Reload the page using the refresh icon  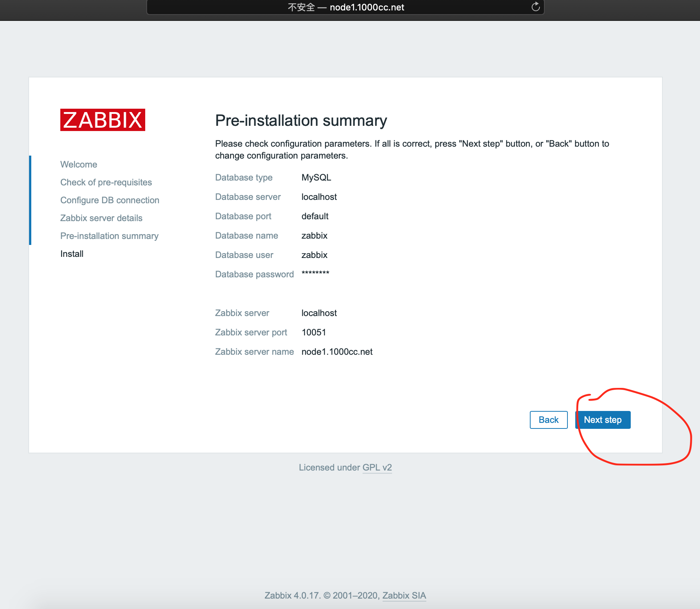coord(535,7)
